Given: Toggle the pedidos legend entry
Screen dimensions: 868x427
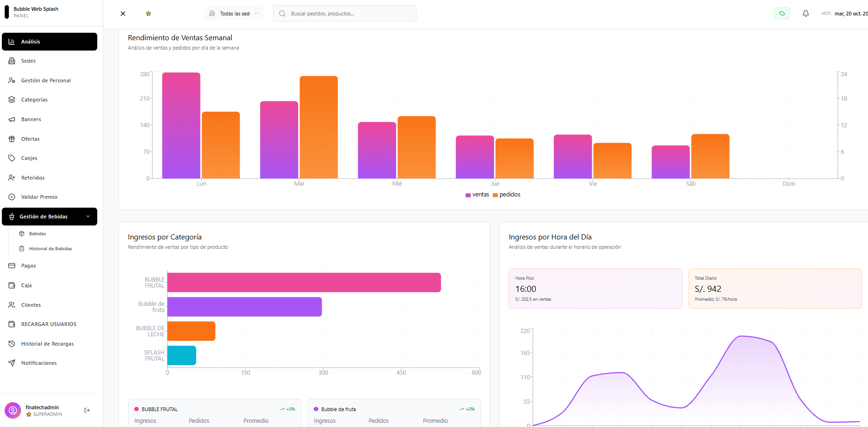Looking at the screenshot, I should click(507, 195).
